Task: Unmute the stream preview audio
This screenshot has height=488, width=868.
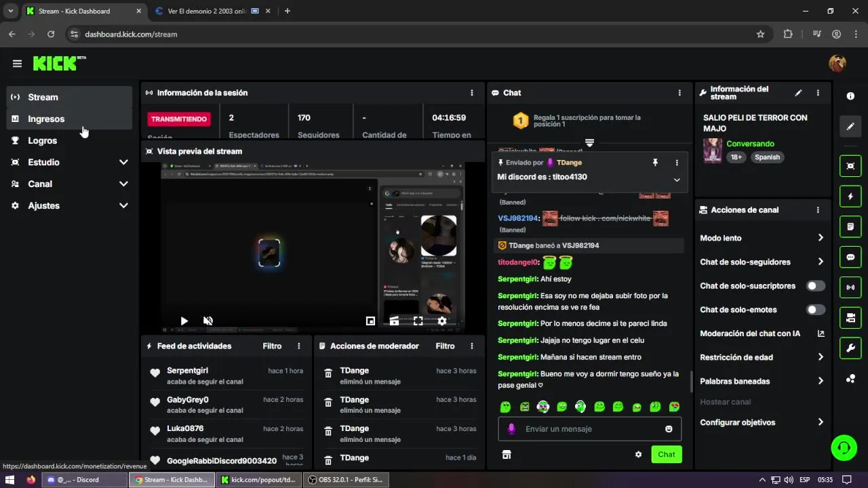Action: [x=208, y=321]
